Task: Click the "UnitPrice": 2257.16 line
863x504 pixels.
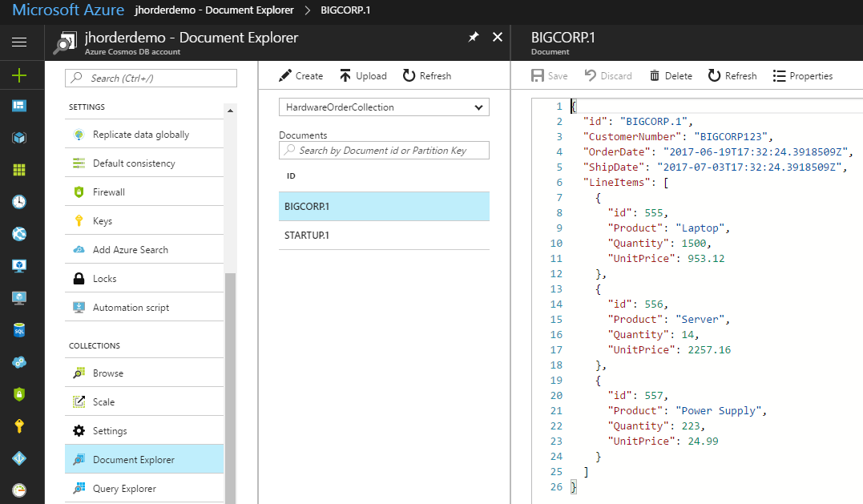Action: coord(669,350)
